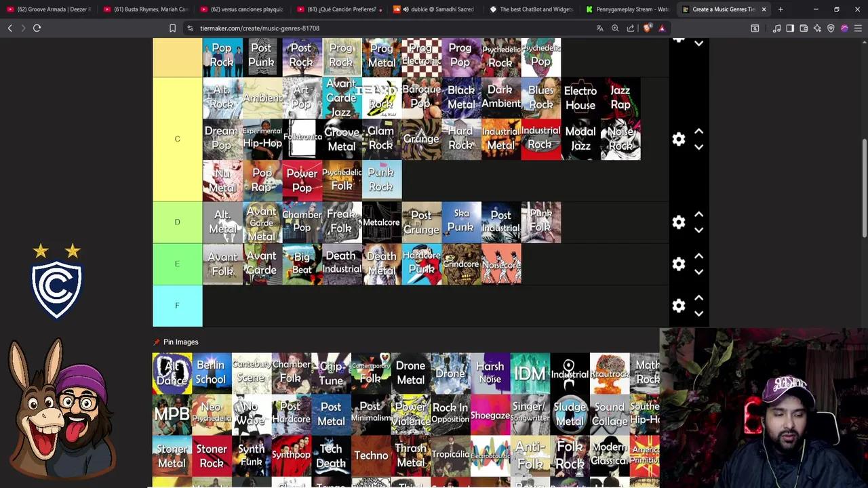Open site information icon beside the URL
The image size is (868, 488).
(x=191, y=28)
